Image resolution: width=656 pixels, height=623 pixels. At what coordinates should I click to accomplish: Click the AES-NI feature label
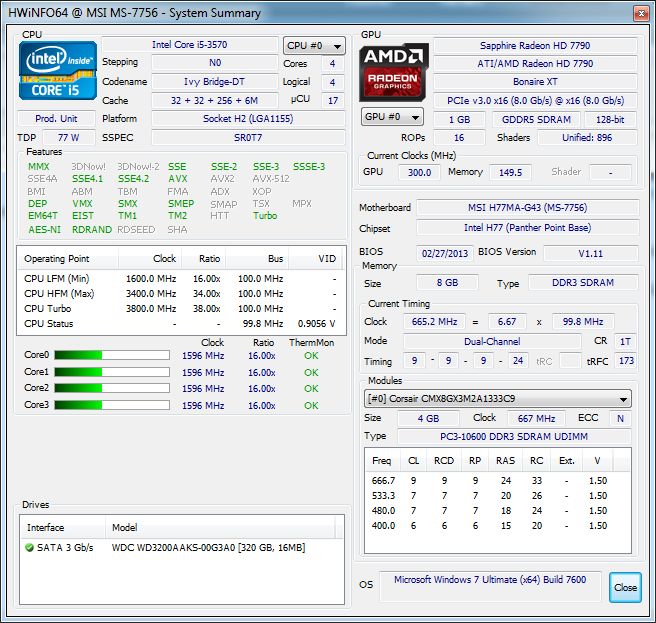click(44, 230)
